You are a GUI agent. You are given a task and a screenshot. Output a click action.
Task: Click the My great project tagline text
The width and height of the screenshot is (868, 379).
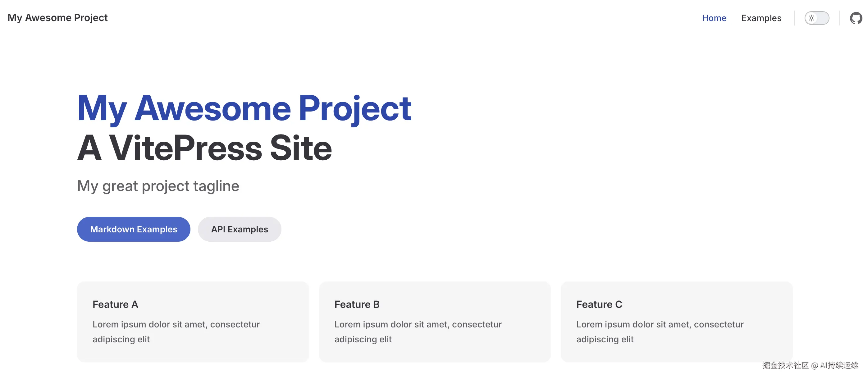pos(158,186)
